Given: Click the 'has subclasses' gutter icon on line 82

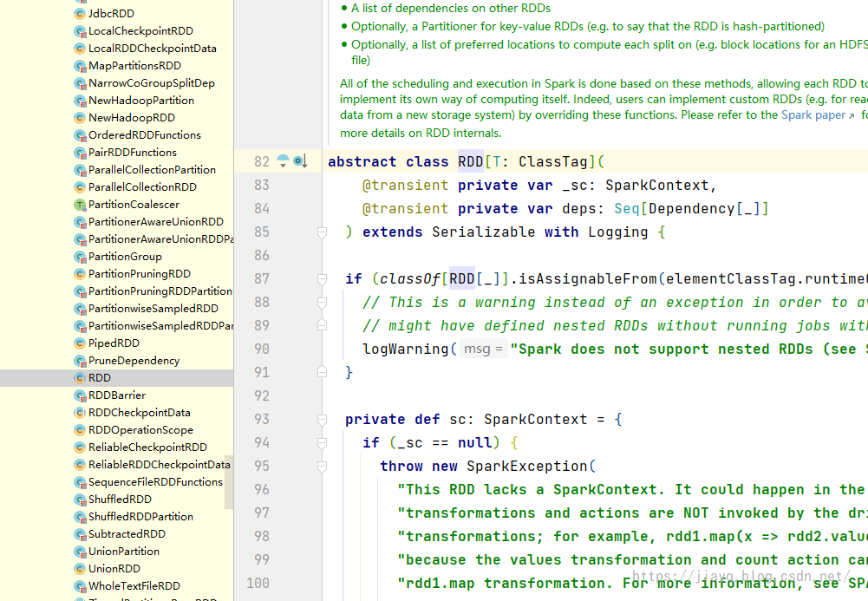Looking at the screenshot, I should [x=283, y=161].
